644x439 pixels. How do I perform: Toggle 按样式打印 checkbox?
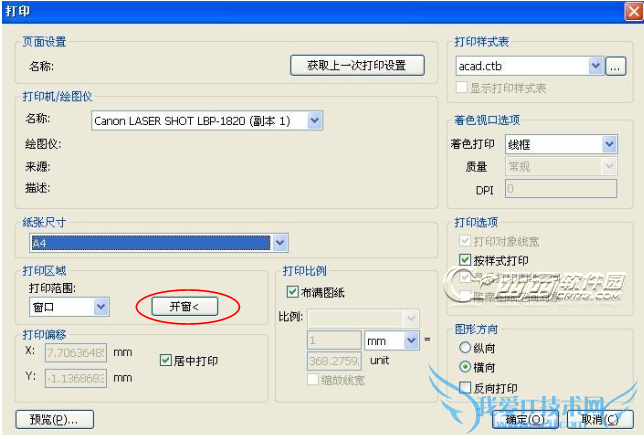(x=465, y=260)
